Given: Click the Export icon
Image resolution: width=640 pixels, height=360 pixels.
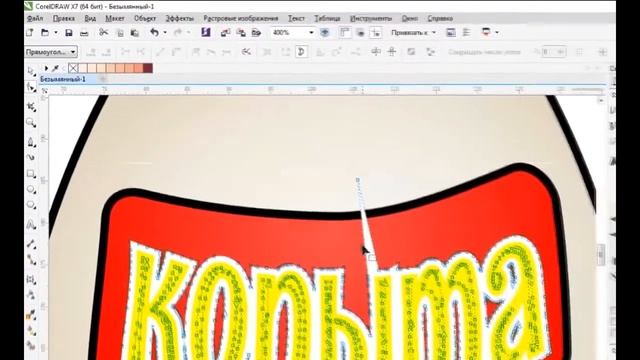Looking at the screenshot, I should (241, 33).
